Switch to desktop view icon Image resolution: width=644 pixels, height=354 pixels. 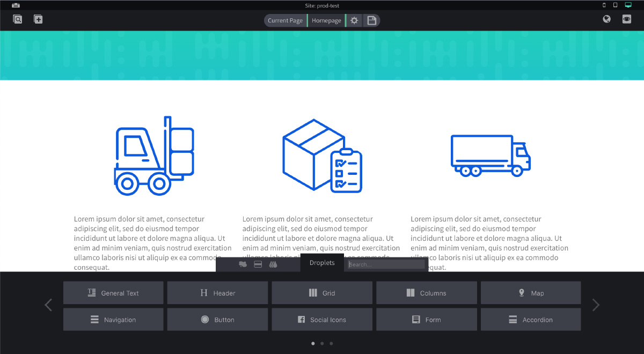[628, 5]
